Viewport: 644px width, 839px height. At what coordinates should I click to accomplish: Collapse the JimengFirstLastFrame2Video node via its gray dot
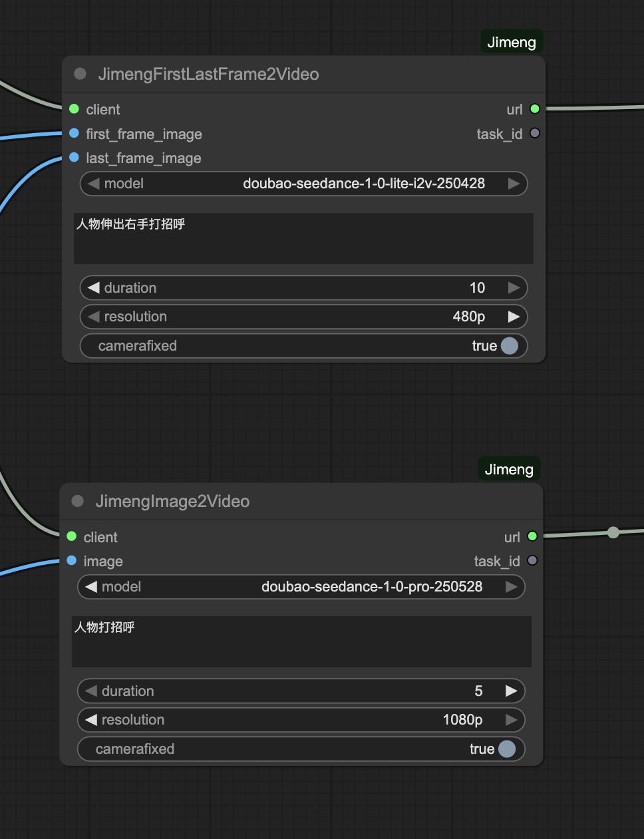coord(80,74)
